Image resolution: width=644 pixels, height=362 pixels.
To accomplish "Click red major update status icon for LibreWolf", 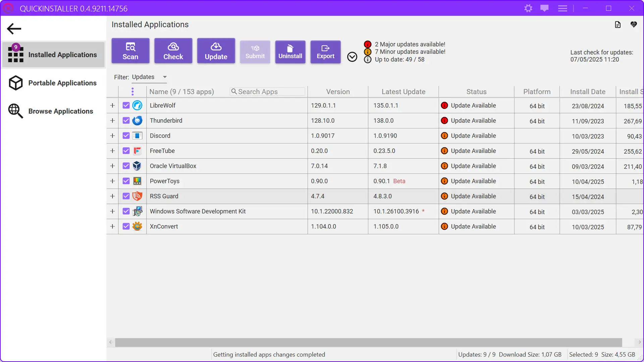I will pyautogui.click(x=444, y=105).
